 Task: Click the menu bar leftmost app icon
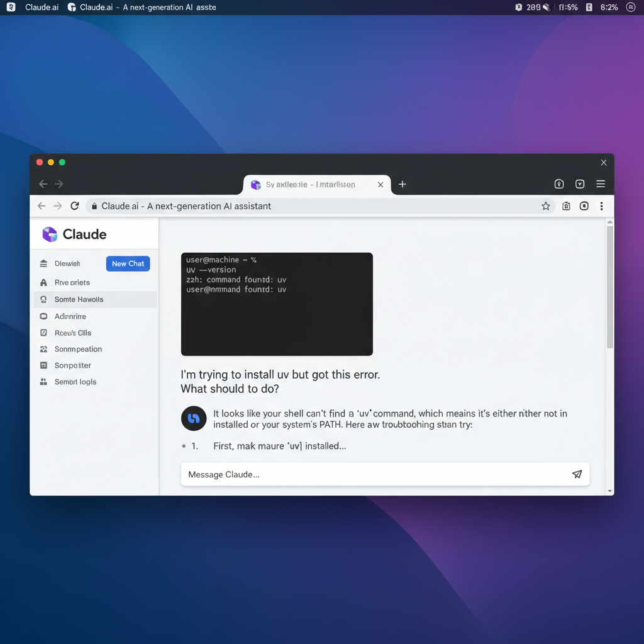(11, 8)
